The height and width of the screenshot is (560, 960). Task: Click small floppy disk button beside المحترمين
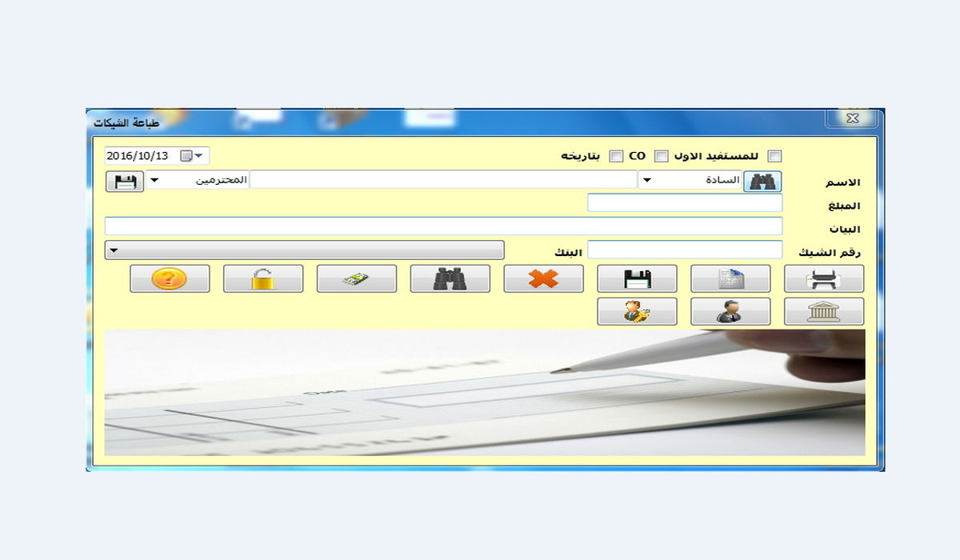pos(125,182)
